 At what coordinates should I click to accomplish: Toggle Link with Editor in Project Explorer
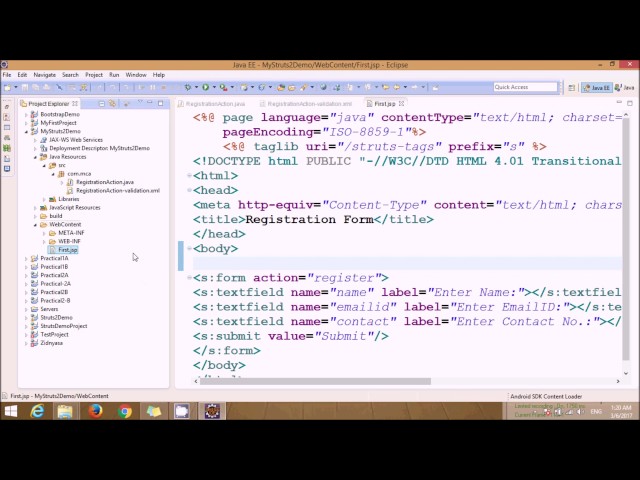(x=112, y=104)
